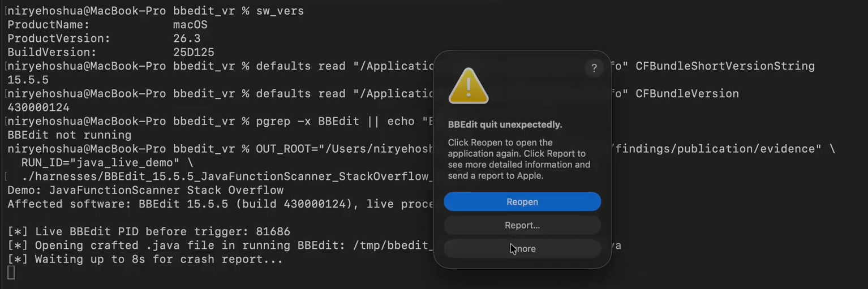This screenshot has width=868, height=289.
Task: Place cursor at the terminal prompt block
Action: [x=11, y=273]
